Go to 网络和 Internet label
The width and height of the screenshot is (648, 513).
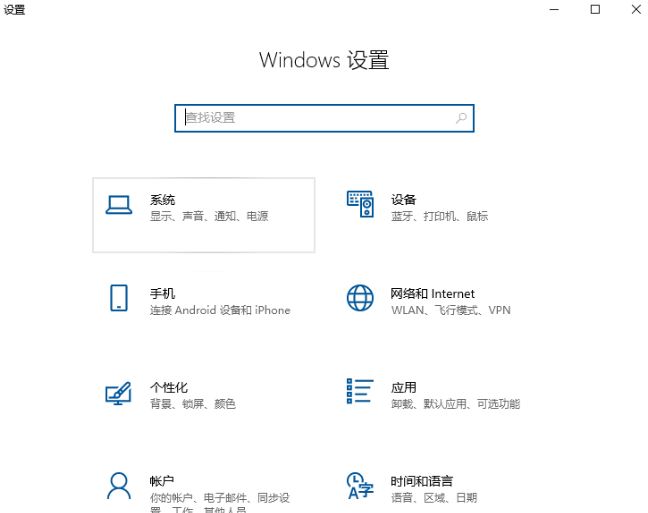pyautogui.click(x=432, y=294)
